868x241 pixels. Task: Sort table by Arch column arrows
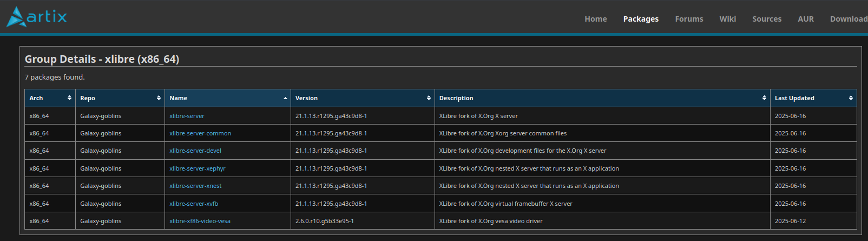[69, 98]
